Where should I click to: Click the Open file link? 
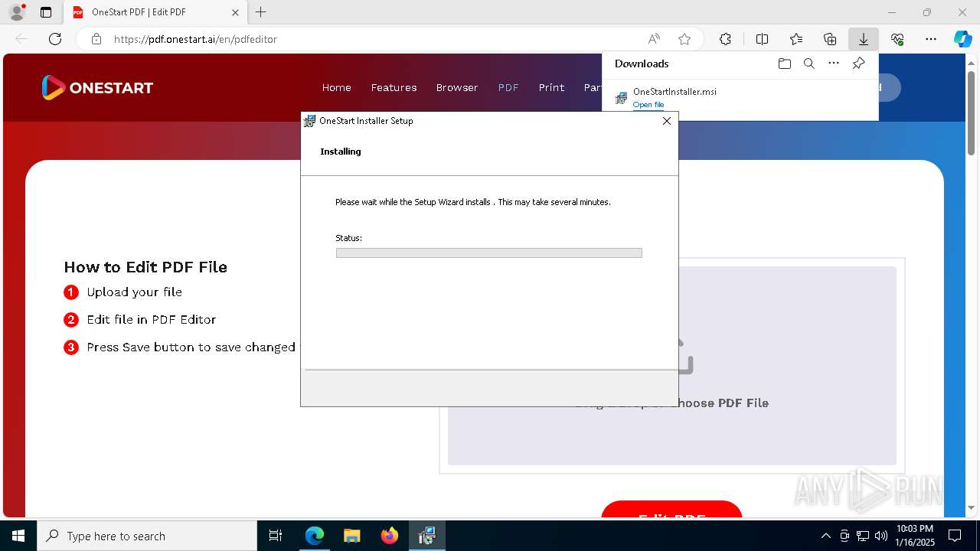pyautogui.click(x=648, y=105)
